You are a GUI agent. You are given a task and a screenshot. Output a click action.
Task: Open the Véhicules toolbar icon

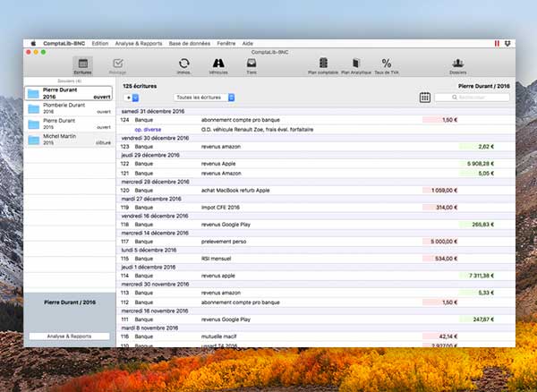pos(218,66)
